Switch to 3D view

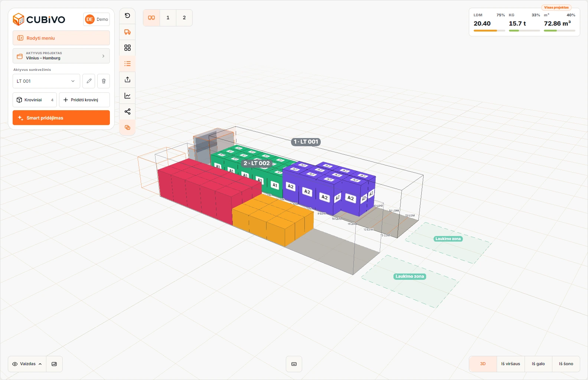tap(483, 364)
